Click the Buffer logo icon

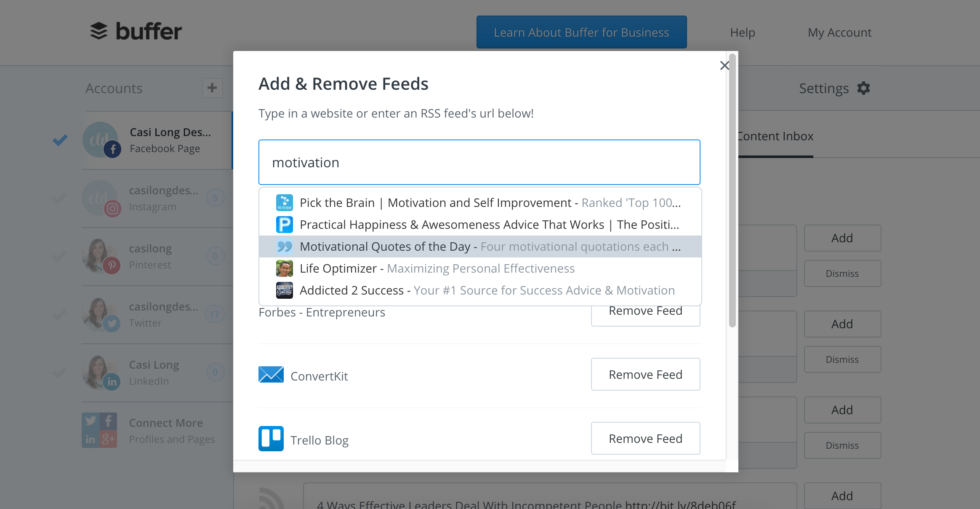(99, 31)
